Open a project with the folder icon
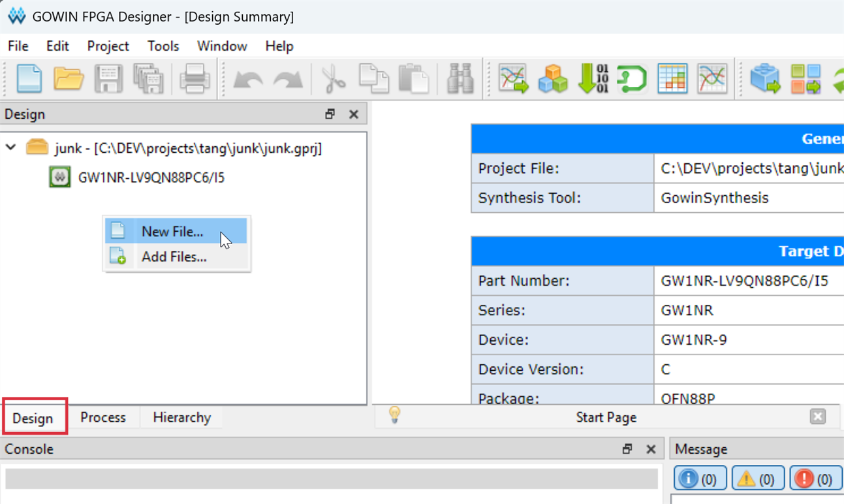This screenshot has width=844, height=504. [69, 78]
